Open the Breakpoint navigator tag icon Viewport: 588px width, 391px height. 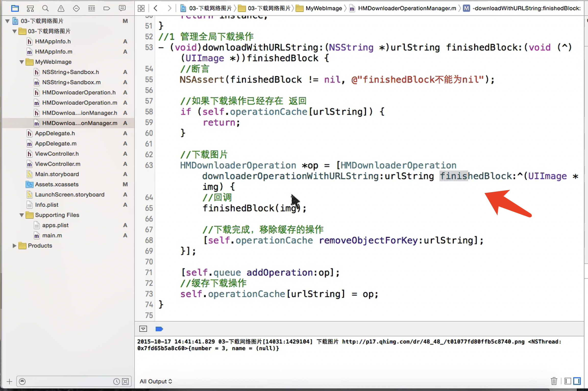coord(107,8)
